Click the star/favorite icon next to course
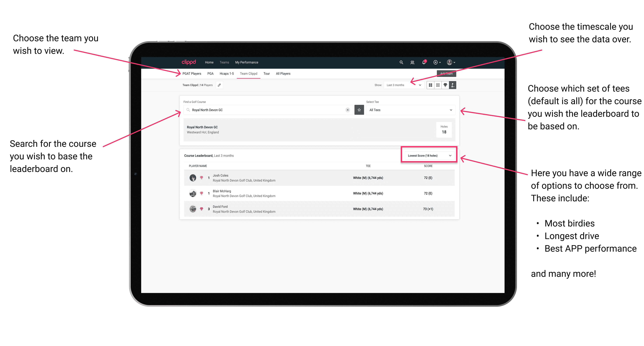The height and width of the screenshot is (346, 644). 359,110
